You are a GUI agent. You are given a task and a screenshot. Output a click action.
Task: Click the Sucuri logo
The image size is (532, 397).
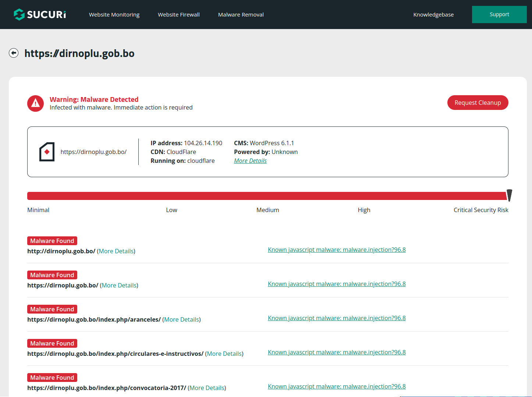click(40, 14)
